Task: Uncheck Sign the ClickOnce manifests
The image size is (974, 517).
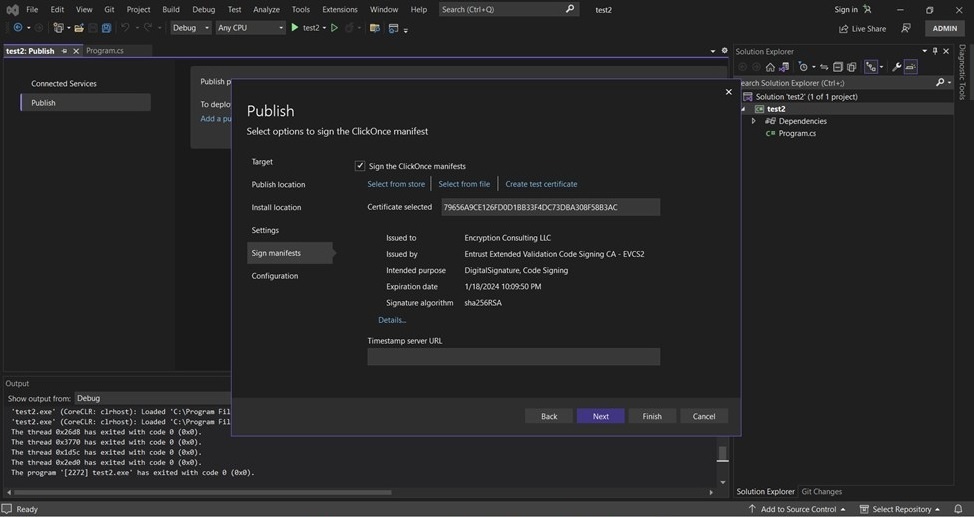Action: pyautogui.click(x=360, y=166)
